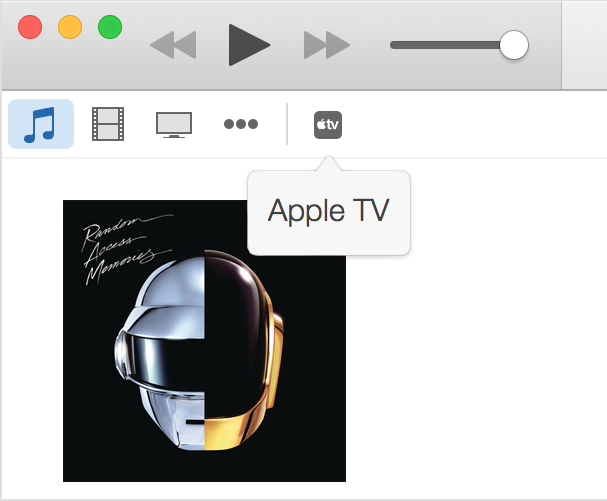Zoom the window with green button
Viewport: 607px width, 501px height.
point(110,27)
